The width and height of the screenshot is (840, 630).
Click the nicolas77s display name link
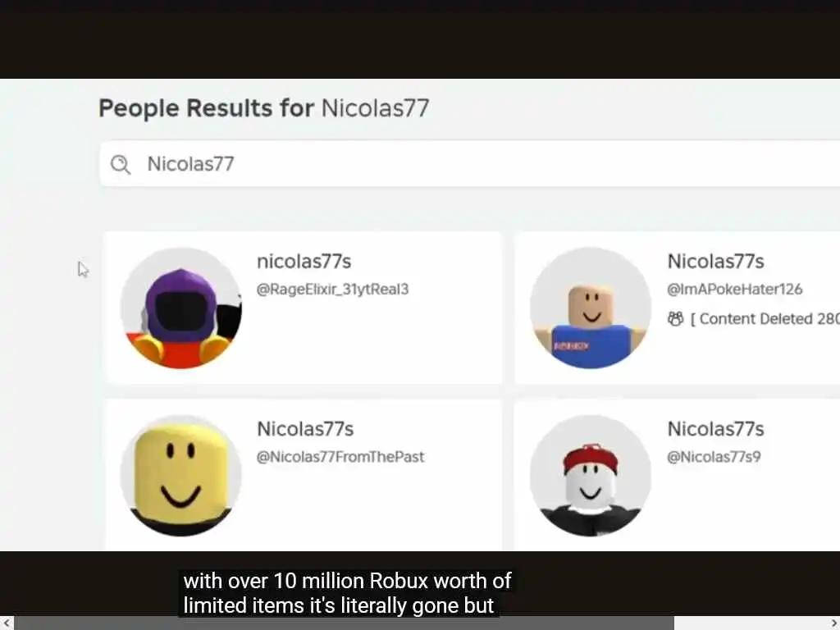pos(304,262)
